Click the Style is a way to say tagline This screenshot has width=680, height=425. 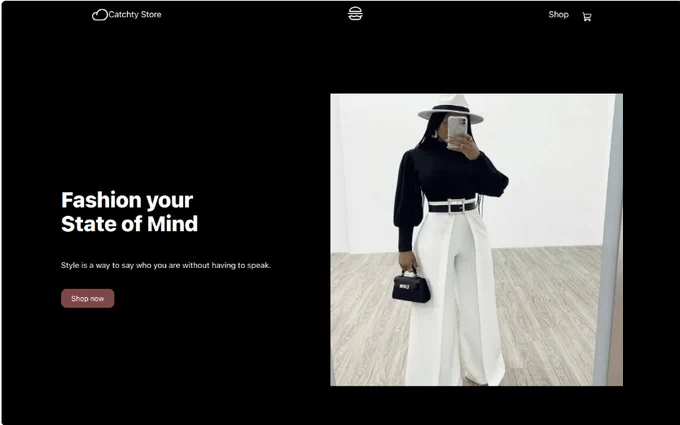(x=166, y=265)
